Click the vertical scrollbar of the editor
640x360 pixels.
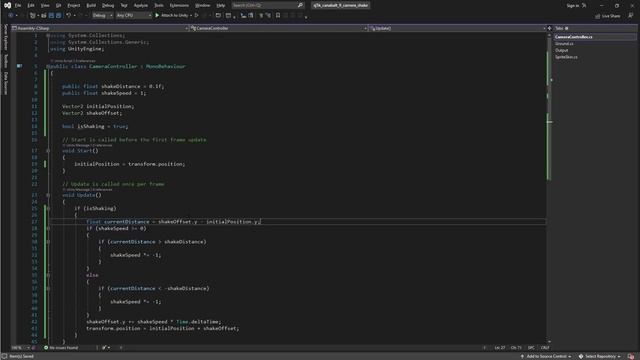tap(549, 187)
